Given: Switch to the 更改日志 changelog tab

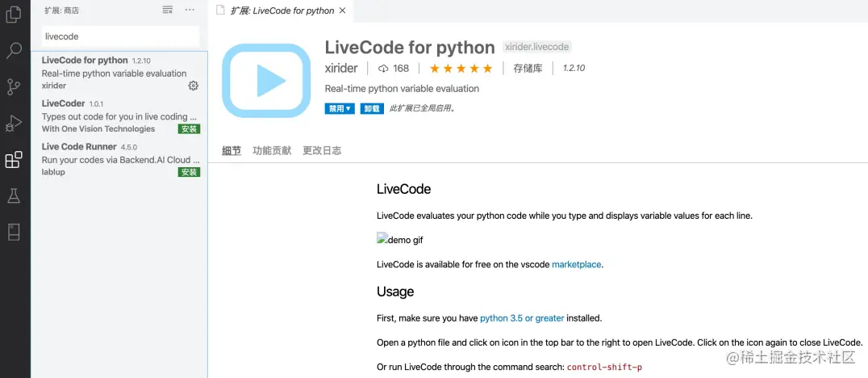Looking at the screenshot, I should tap(322, 150).
